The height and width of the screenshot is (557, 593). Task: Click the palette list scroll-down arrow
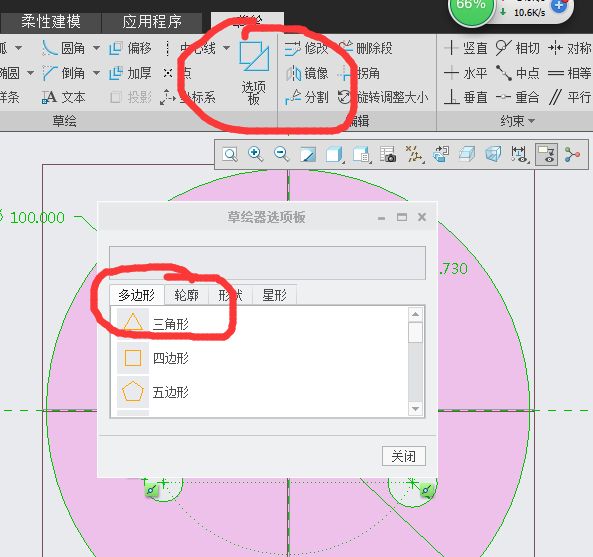[x=415, y=409]
